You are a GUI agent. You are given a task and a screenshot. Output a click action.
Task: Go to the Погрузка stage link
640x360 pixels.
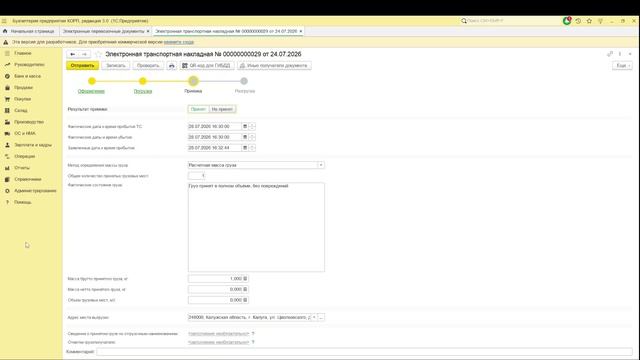coord(143,91)
